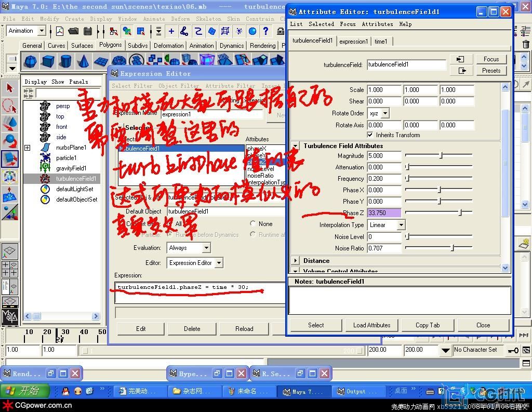Select the None radio button in Expression Editor
532x412 pixels.
253,223
